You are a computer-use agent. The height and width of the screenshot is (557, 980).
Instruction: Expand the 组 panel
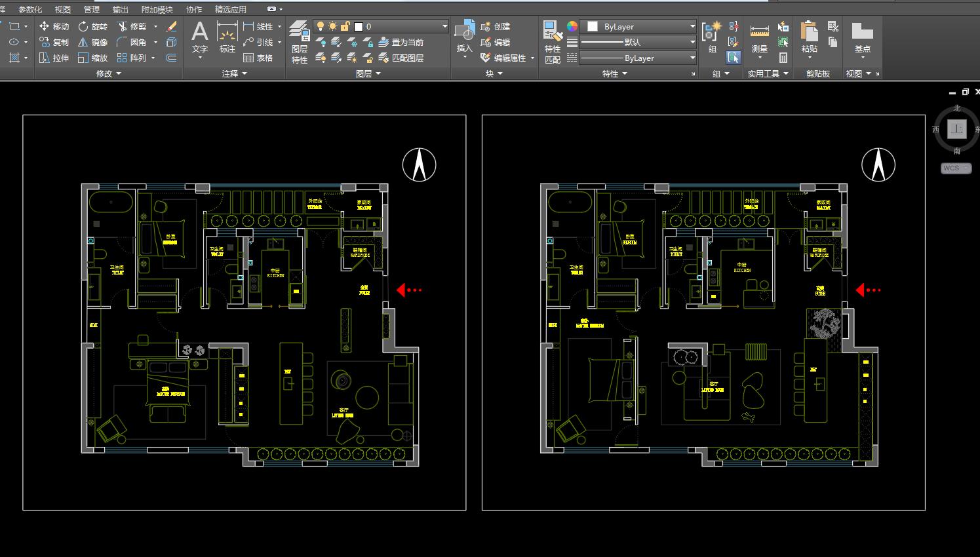coord(721,73)
